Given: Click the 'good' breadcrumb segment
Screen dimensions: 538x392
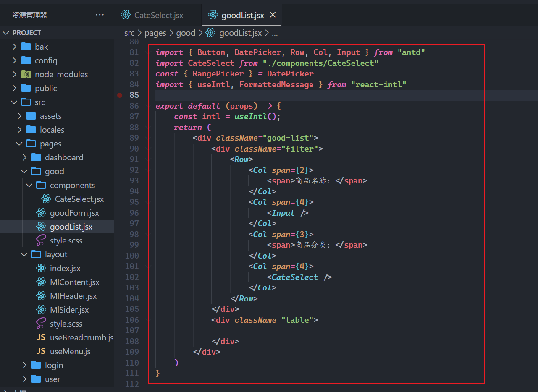Looking at the screenshot, I should [x=186, y=33].
